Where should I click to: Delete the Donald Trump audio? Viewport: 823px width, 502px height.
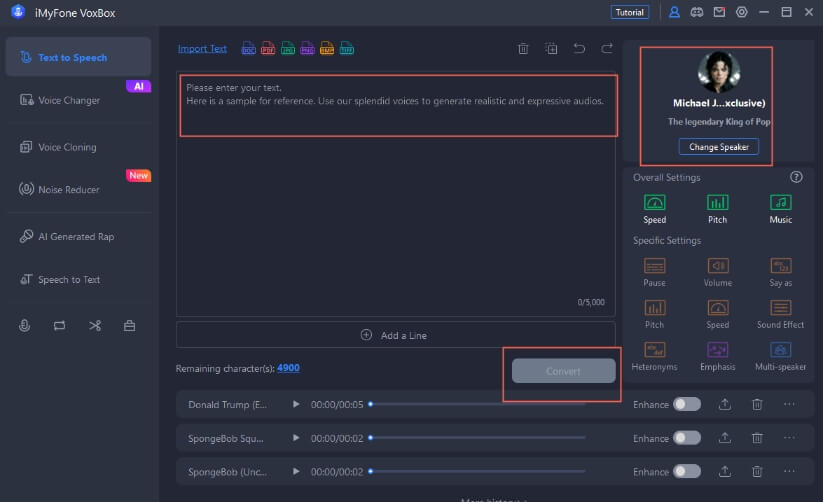point(757,404)
